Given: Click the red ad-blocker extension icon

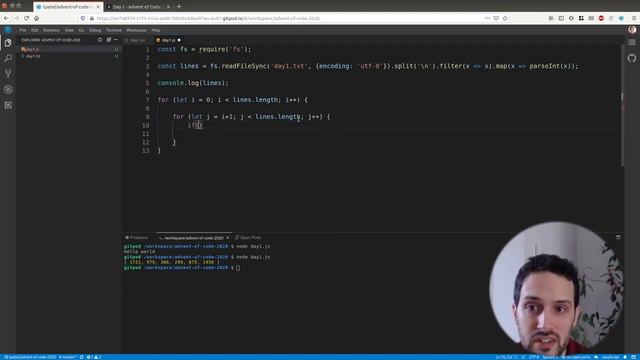Looking at the screenshot, I should click(x=601, y=18).
